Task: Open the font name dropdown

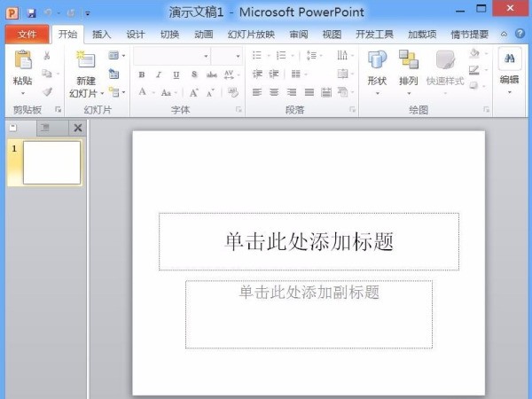Action: (x=206, y=56)
